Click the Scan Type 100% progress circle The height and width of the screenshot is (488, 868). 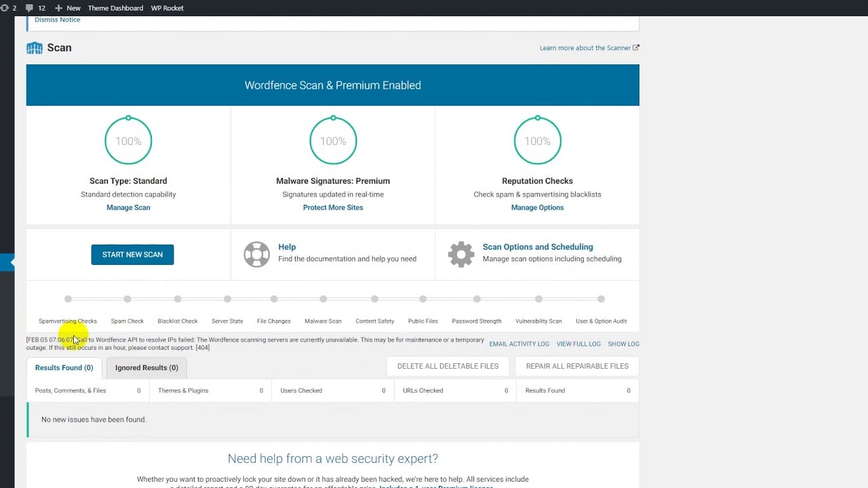click(128, 140)
